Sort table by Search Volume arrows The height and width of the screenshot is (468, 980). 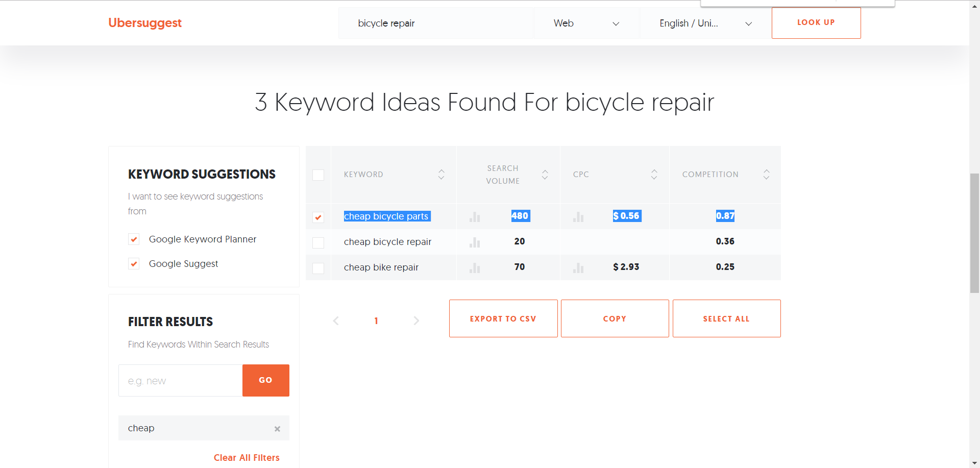[x=545, y=175]
